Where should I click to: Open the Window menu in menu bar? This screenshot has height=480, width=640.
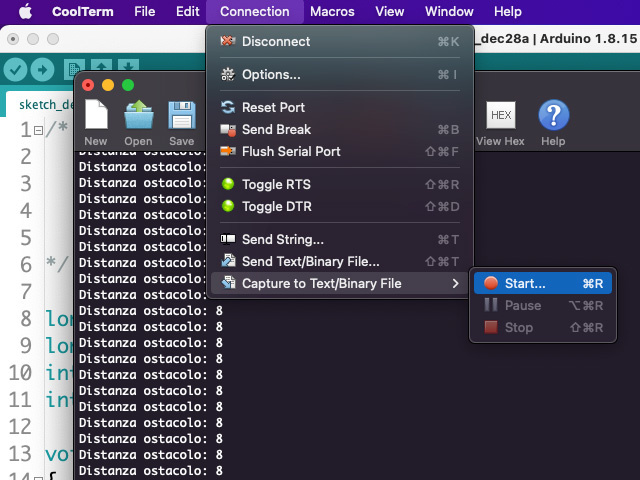point(449,11)
